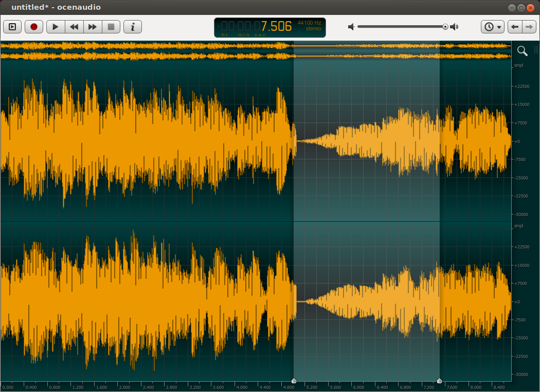Start recording with the red Record button
Screen dimensions: 540x392
click(x=34, y=27)
